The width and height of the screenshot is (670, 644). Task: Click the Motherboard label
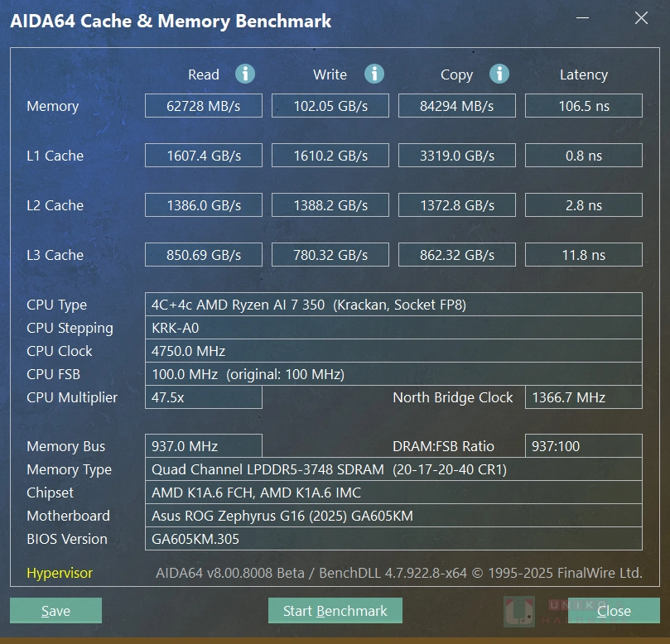(68, 516)
